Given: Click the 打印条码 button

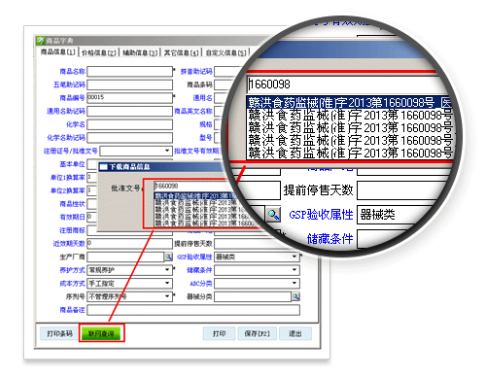Looking at the screenshot, I should 60,333.
